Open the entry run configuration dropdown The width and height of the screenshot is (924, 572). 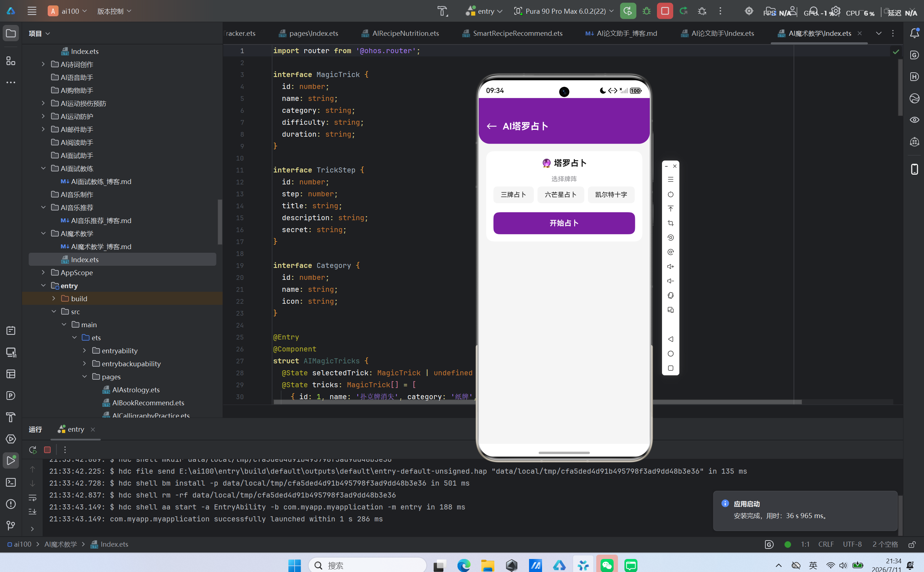pyautogui.click(x=485, y=11)
